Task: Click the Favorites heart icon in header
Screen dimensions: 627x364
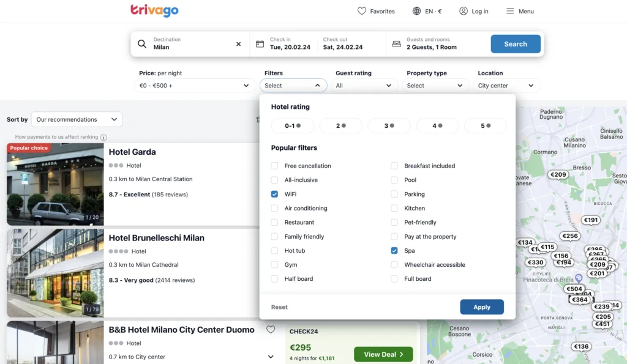Action: point(362,11)
